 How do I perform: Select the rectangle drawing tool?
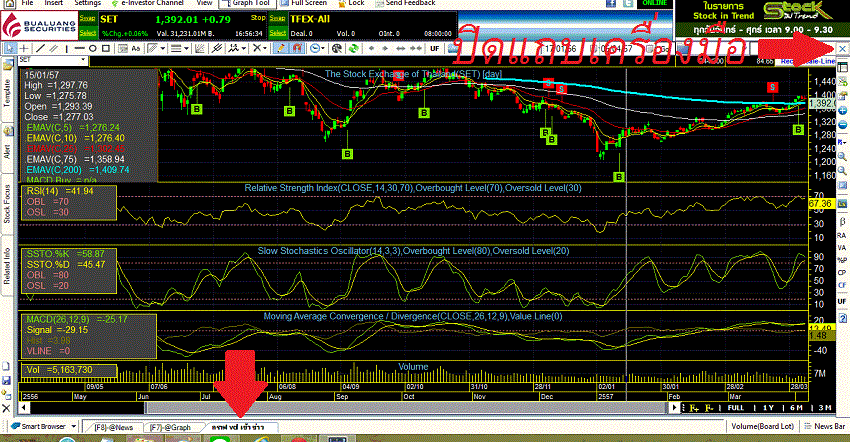(x=106, y=49)
